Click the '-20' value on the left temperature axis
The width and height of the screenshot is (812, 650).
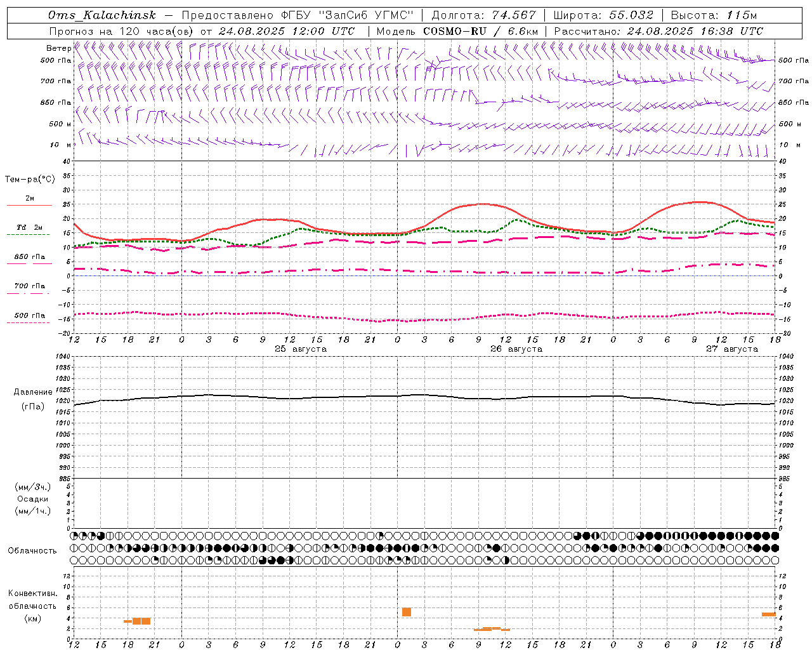coord(65,333)
